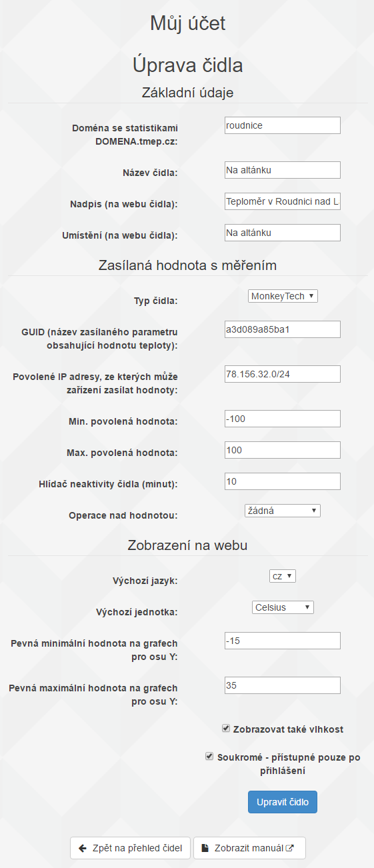
Task: Open the Výchozí jazyk cz dropdown
Action: (x=283, y=576)
